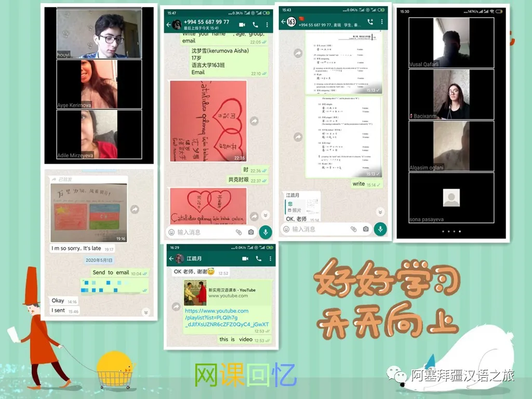This screenshot has width=532, height=399.
Task: Go back from the 163 group chat
Action: (x=283, y=22)
